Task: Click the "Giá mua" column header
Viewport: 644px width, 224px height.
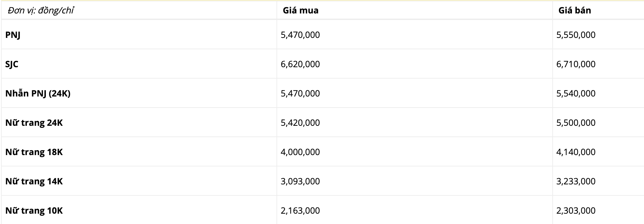Action: (x=301, y=11)
